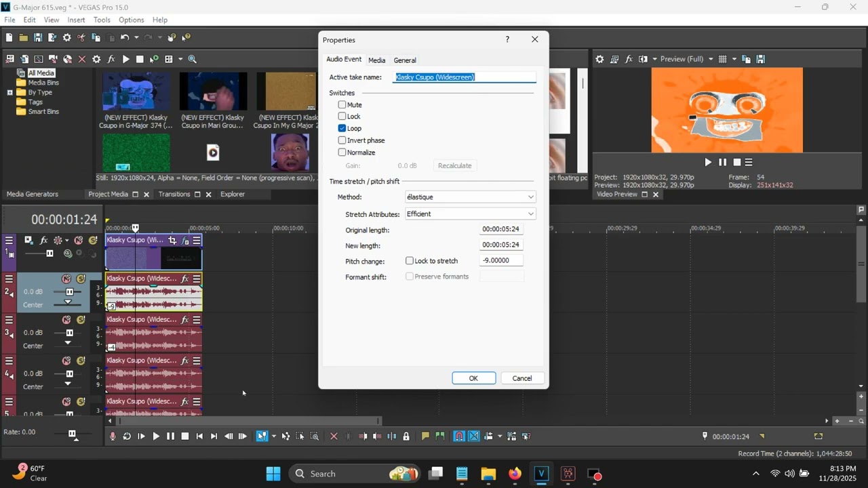The height and width of the screenshot is (488, 868).
Task: Open the edit tool selector dropdown arrow
Action: tap(273, 436)
